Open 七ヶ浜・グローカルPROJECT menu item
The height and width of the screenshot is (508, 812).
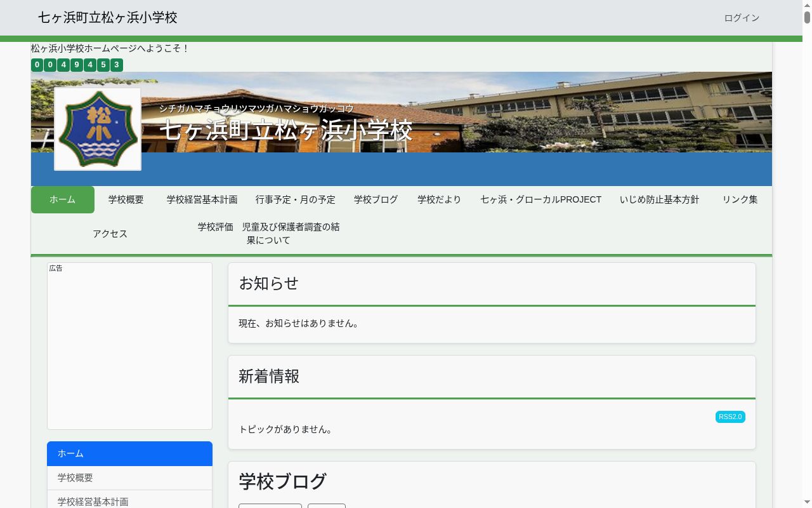point(541,199)
